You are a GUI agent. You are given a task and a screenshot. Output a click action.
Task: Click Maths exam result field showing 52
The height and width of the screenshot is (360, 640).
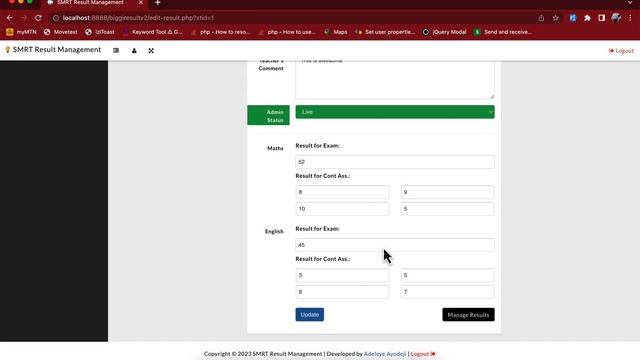395,162
